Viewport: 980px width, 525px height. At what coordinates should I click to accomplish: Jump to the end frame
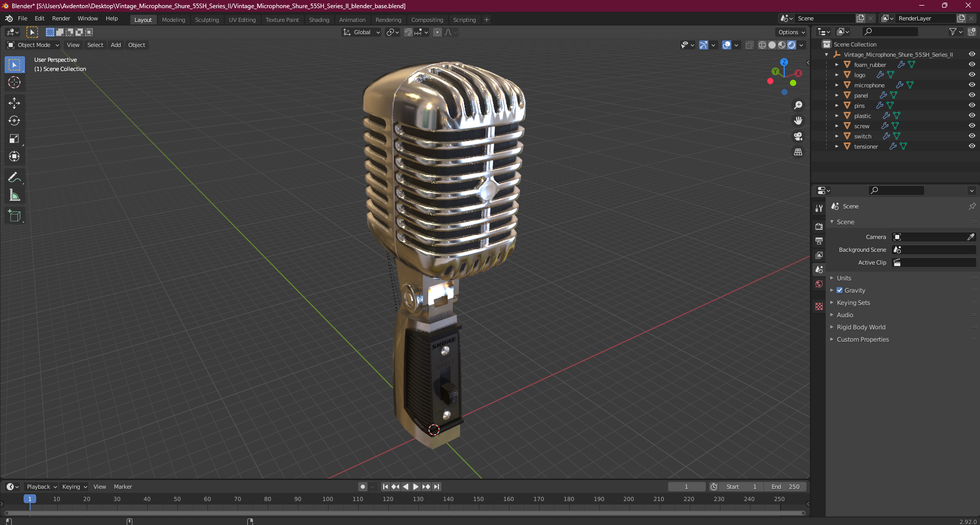tap(436, 487)
